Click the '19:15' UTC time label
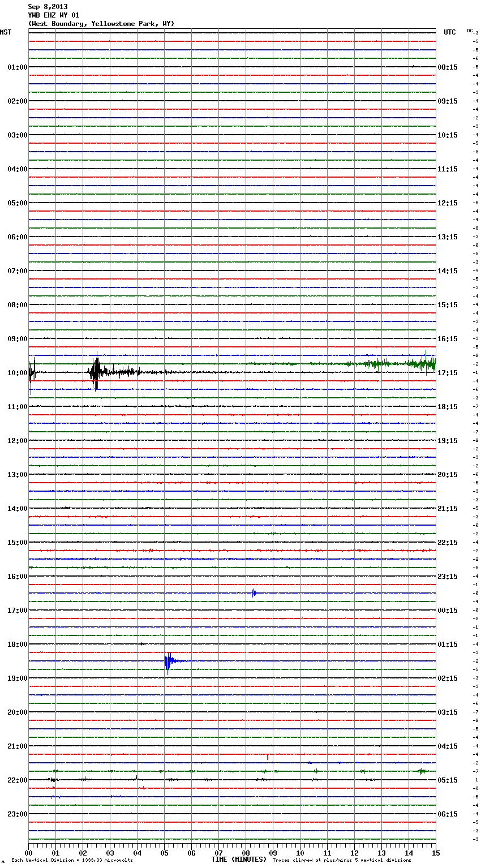This screenshot has width=481, height=868. coord(448,441)
